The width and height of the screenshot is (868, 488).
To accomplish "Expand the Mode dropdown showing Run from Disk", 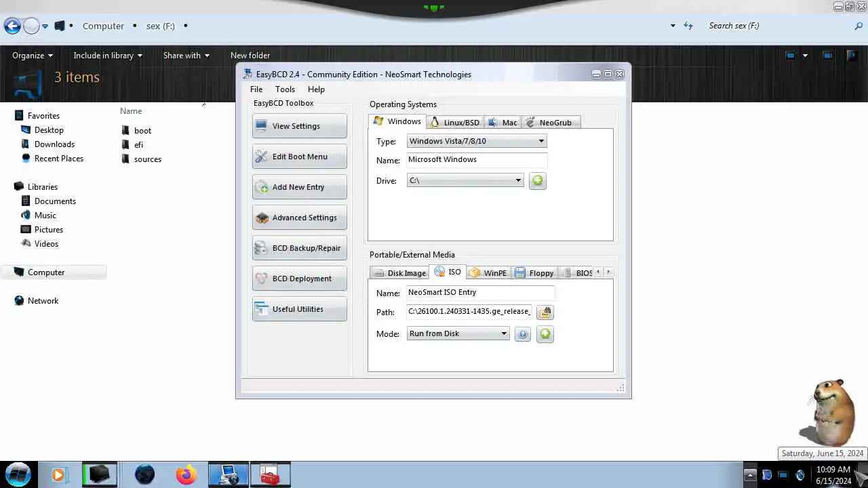I will coord(458,333).
